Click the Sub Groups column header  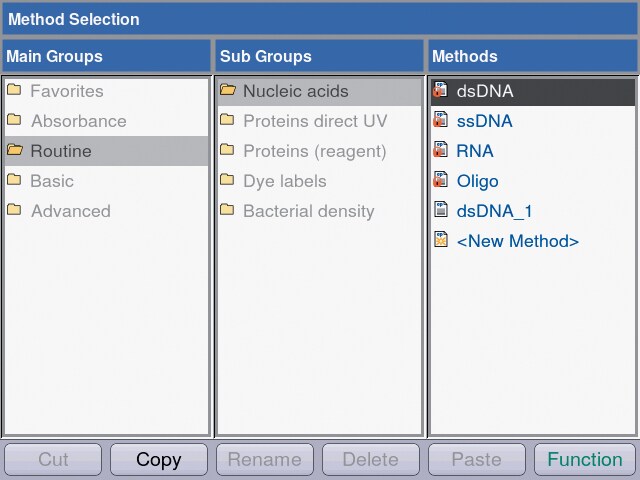pos(320,56)
